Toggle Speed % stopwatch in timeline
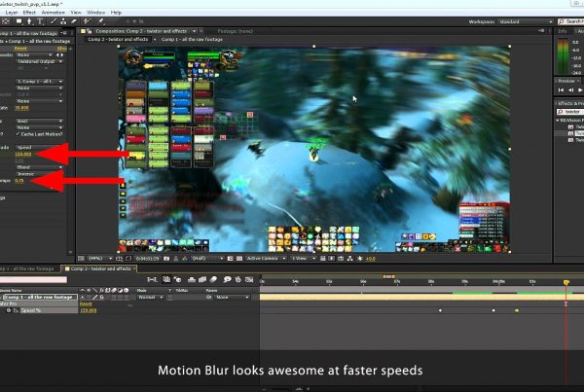 pos(9,310)
